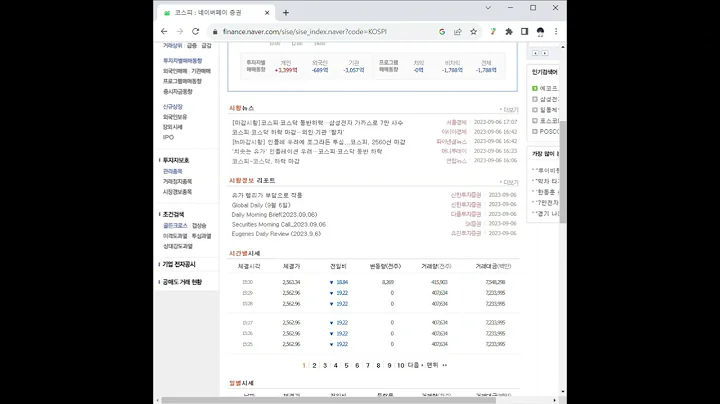Toggle the browser side panel icon

(524, 32)
